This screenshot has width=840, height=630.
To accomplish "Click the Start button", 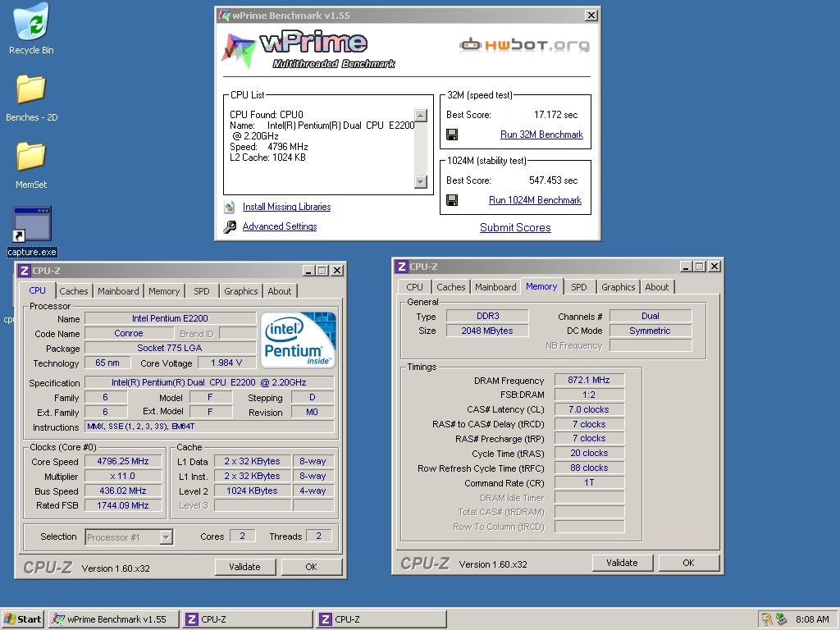I will tap(22, 619).
